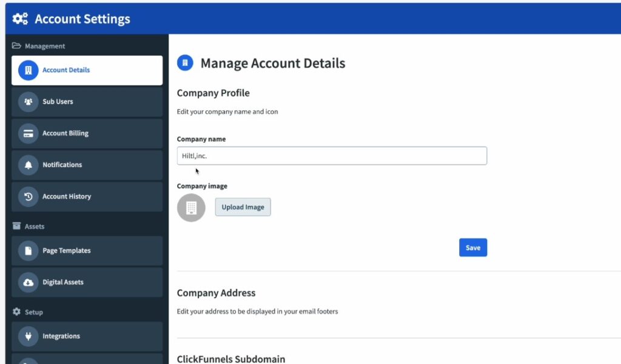This screenshot has height=364, width=621.
Task: Open Integrations setup
Action: tap(87, 336)
